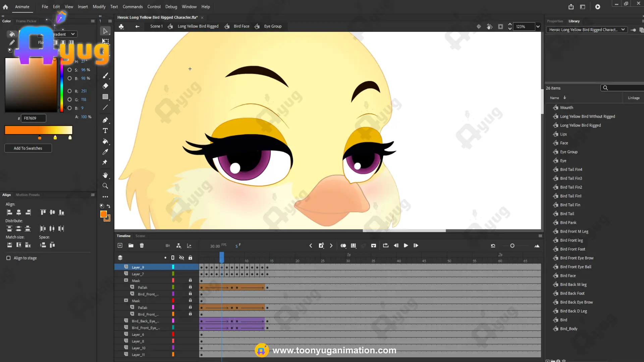Switch to the Properties tab
Screen dimensions: 644x362
coord(555,21)
